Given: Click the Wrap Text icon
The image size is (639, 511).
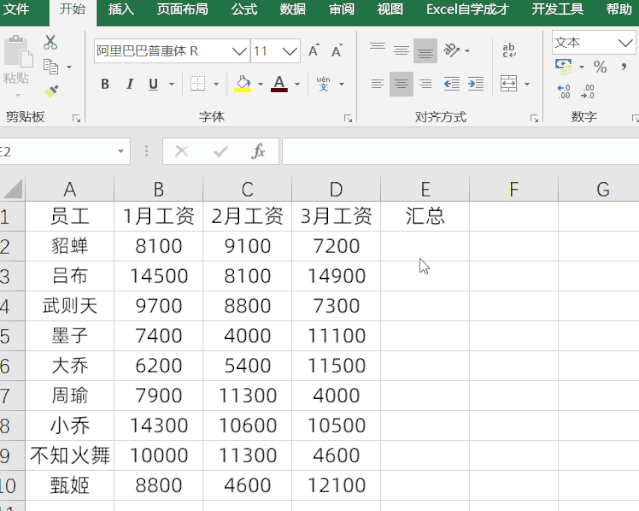Looking at the screenshot, I should (x=509, y=50).
